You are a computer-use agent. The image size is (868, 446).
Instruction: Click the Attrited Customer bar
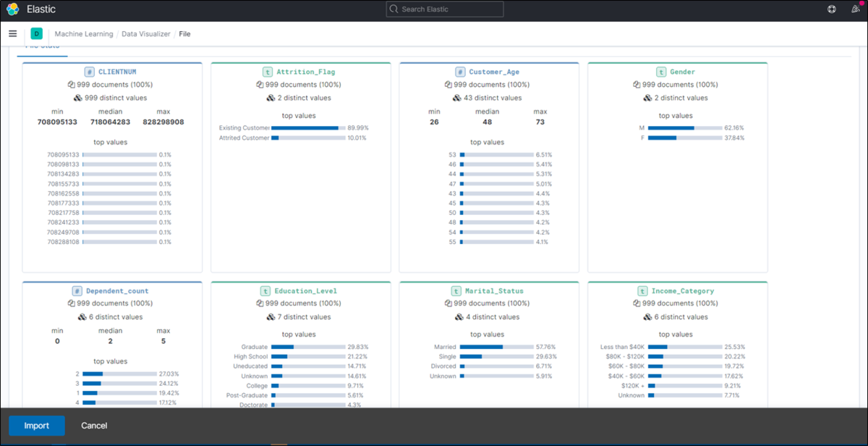pyautogui.click(x=308, y=138)
